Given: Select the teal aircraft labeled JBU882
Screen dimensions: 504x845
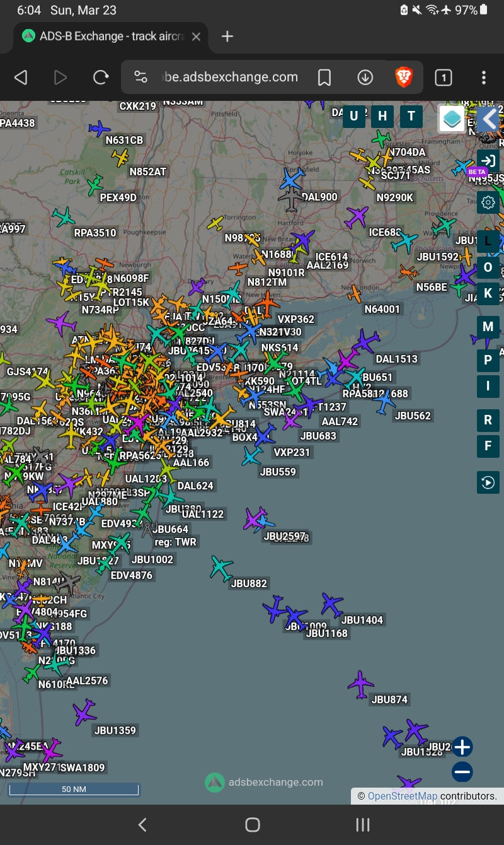Looking at the screenshot, I should [221, 568].
